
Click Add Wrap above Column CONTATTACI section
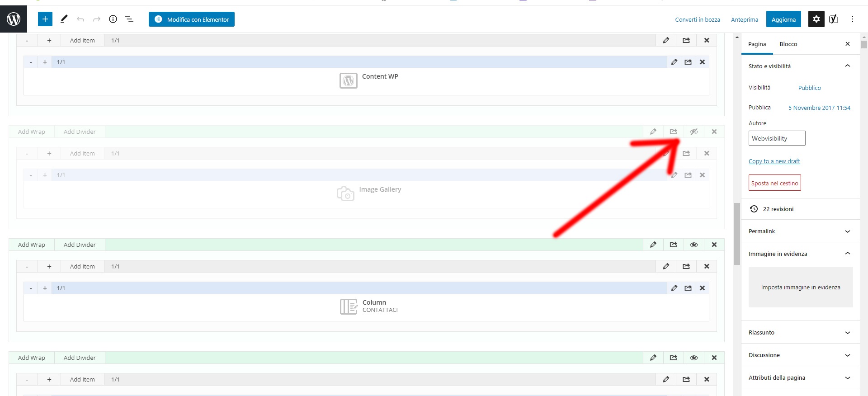pyautogui.click(x=32, y=245)
